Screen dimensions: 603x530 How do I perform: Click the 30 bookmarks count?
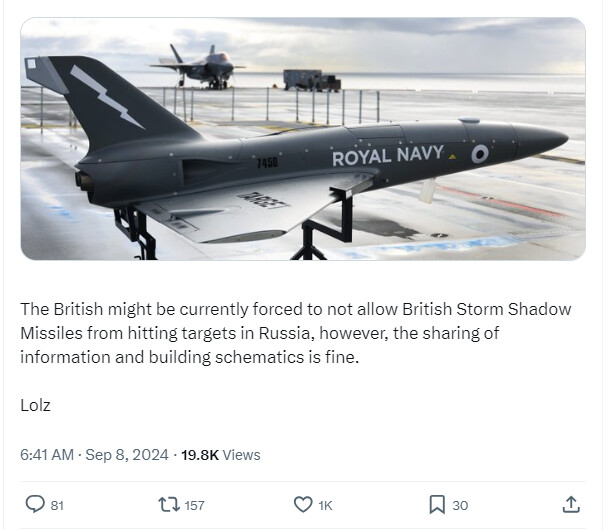pos(460,505)
